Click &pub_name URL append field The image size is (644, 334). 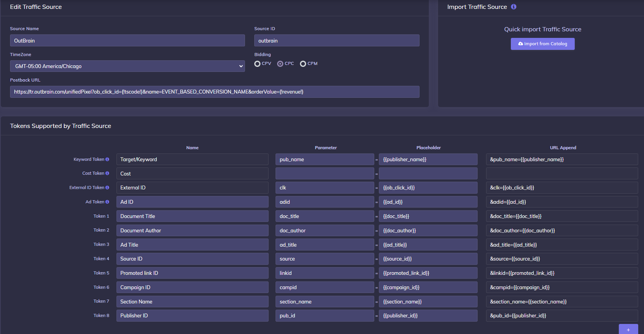point(562,159)
